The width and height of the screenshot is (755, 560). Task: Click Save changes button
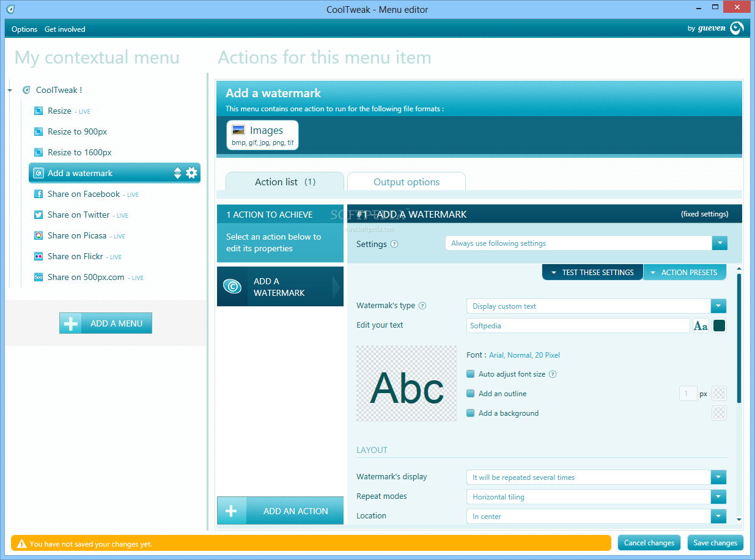point(715,543)
